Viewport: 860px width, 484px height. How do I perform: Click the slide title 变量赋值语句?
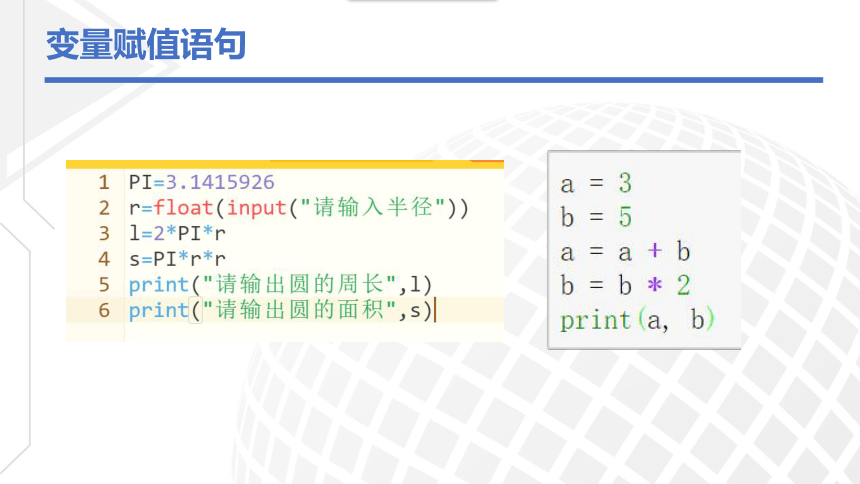point(146,44)
